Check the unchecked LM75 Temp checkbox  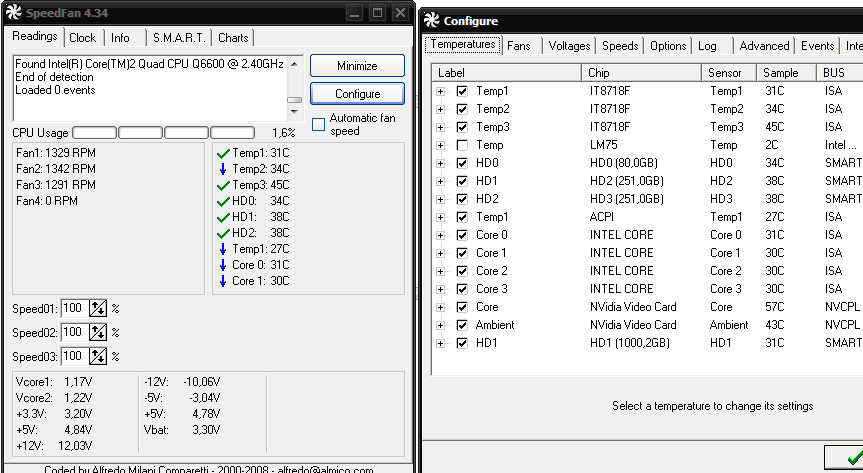[462, 145]
